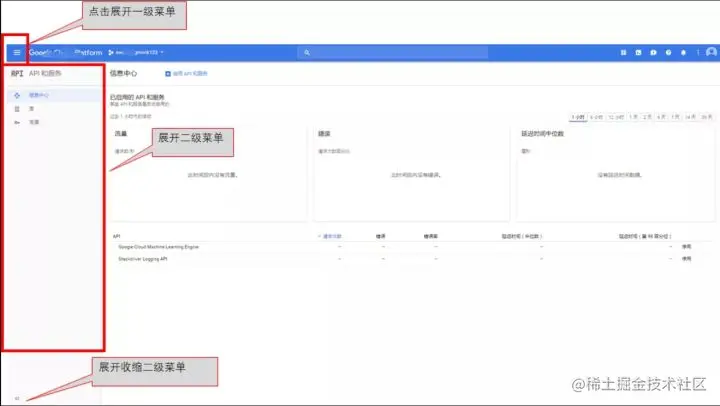Open the hamburger navigation menu
This screenshot has width=720, height=406.
tap(17, 53)
